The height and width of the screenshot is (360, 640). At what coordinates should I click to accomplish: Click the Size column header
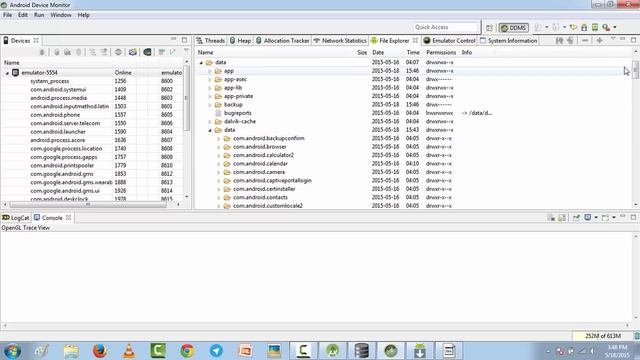pyautogui.click(x=362, y=52)
